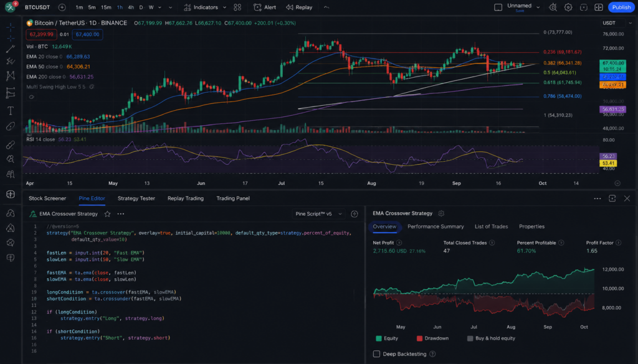Toggle the Equity legend checkbox
Image resolution: width=638 pixels, height=364 pixels.
pos(379,338)
